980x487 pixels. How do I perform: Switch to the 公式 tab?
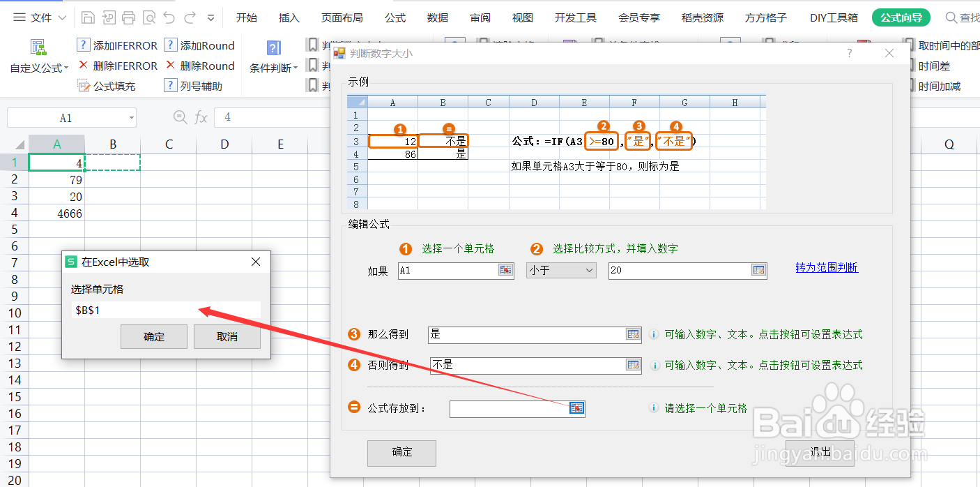[395, 17]
